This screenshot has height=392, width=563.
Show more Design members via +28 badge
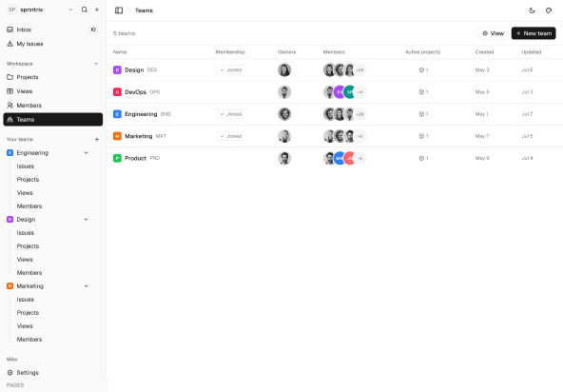coord(360,70)
